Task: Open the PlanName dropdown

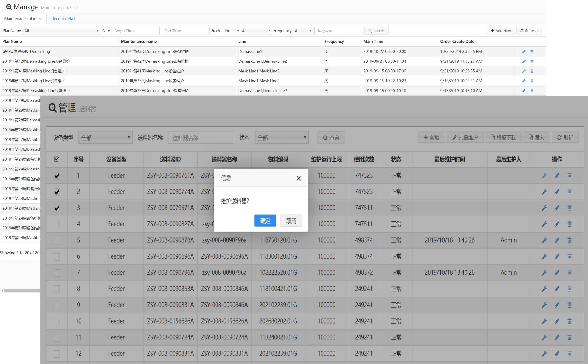Action: [x=61, y=31]
